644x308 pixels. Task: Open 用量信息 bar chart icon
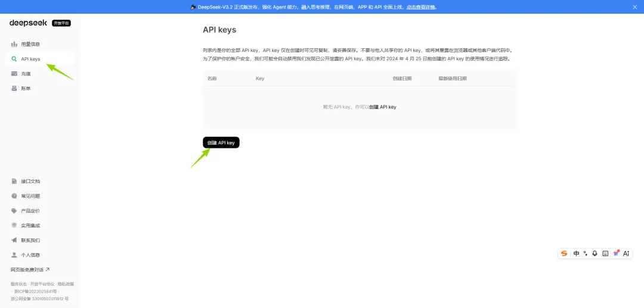click(14, 44)
